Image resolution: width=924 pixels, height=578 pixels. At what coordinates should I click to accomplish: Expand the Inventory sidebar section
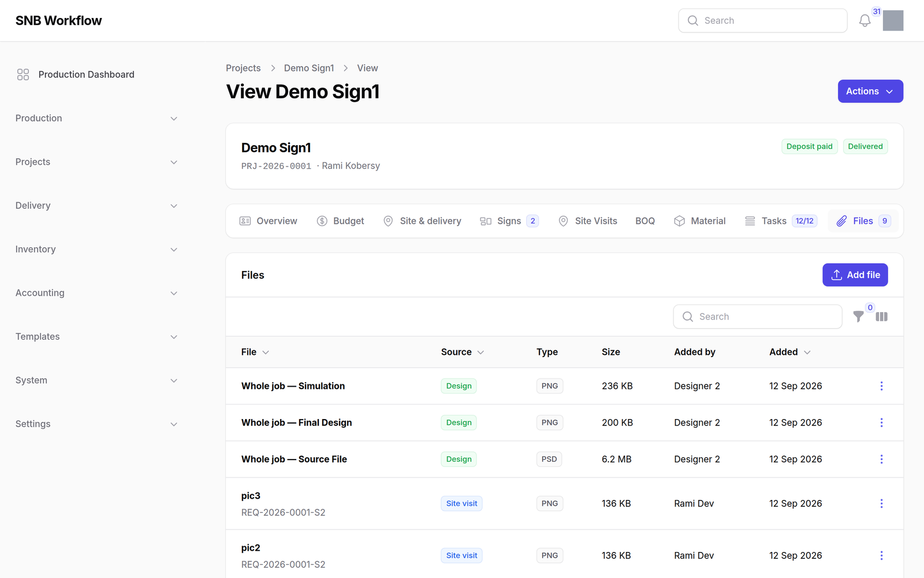96,249
